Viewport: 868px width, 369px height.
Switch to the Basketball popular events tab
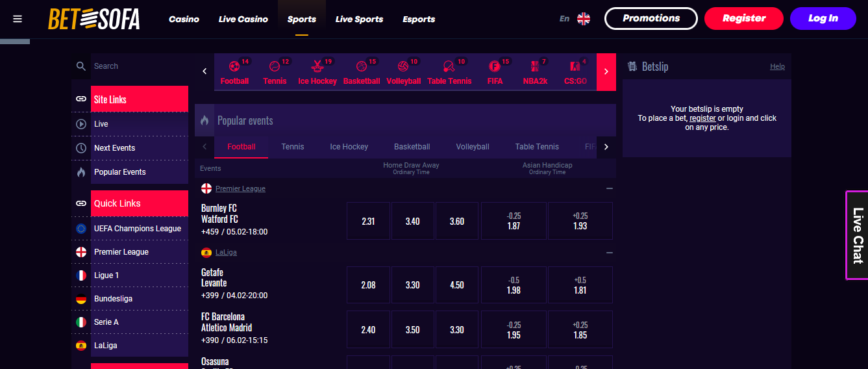coord(412,147)
